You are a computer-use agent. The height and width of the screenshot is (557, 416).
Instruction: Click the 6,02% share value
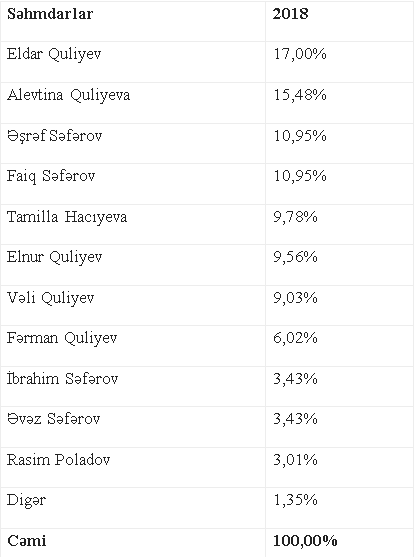pos(295,338)
